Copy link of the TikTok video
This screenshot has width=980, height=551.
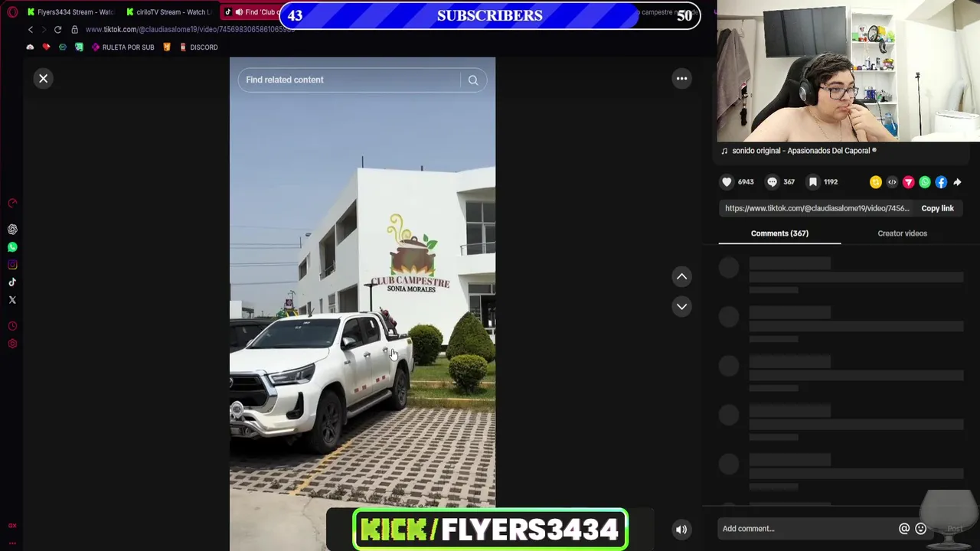tap(937, 208)
